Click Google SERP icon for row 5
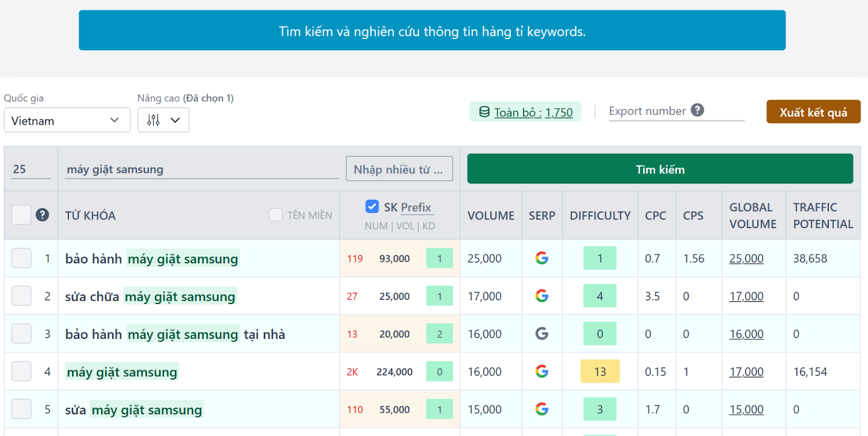The width and height of the screenshot is (868, 436). tap(541, 409)
